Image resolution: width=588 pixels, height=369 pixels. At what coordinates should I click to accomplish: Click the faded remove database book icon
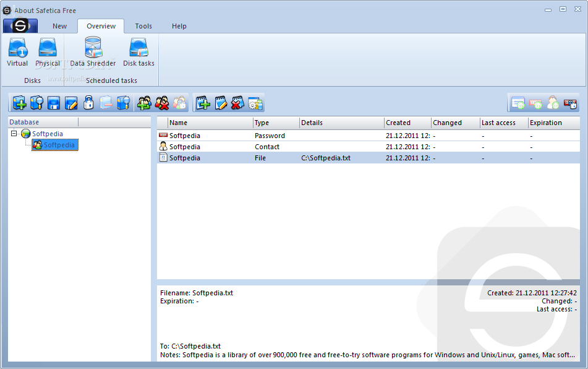point(106,103)
